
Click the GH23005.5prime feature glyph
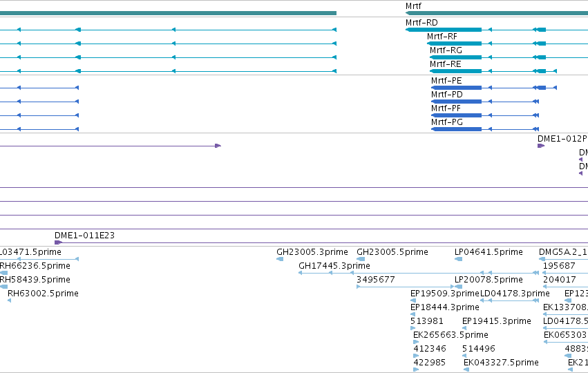[361, 259]
